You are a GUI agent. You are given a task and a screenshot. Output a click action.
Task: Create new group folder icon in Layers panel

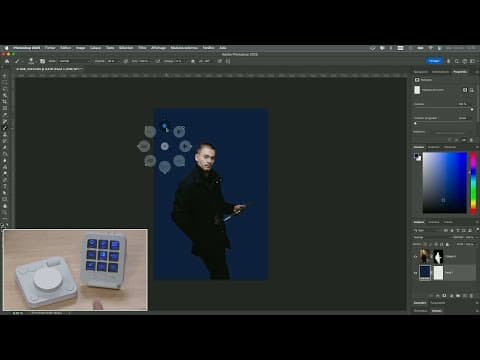click(x=458, y=296)
